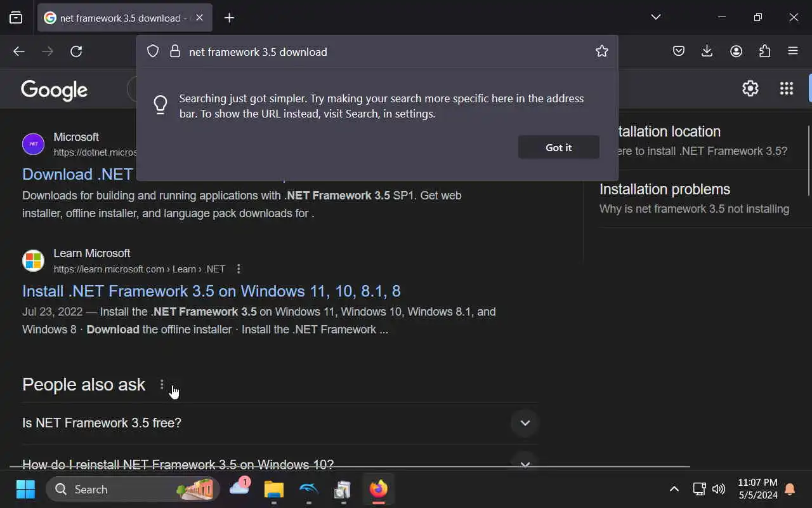Open the Dolphin app in taskbar
Image resolution: width=812 pixels, height=508 pixels.
308,489
